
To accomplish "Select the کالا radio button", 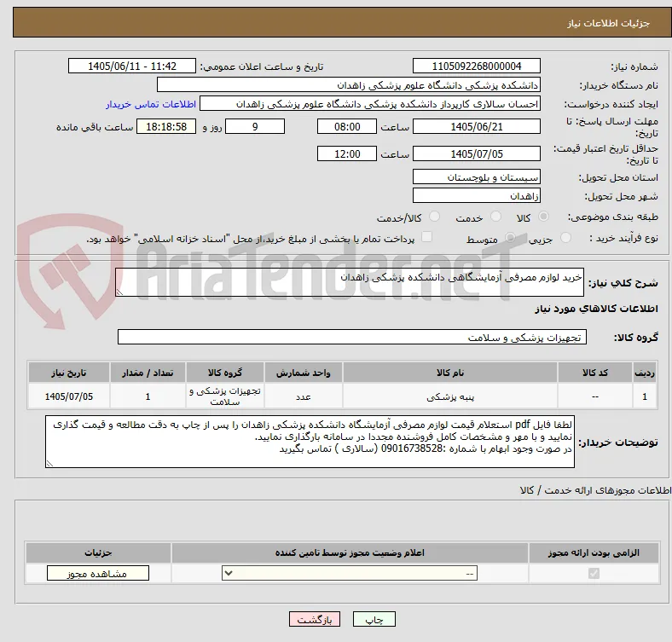I will click(543, 217).
